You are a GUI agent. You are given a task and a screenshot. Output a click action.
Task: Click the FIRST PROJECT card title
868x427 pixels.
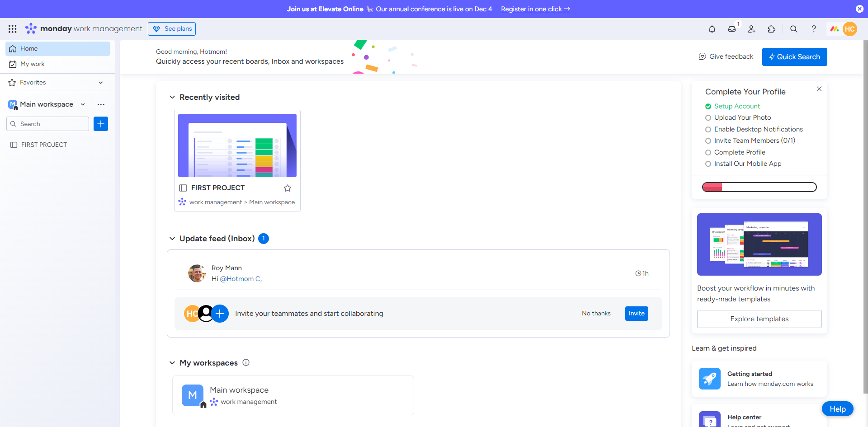(x=218, y=188)
